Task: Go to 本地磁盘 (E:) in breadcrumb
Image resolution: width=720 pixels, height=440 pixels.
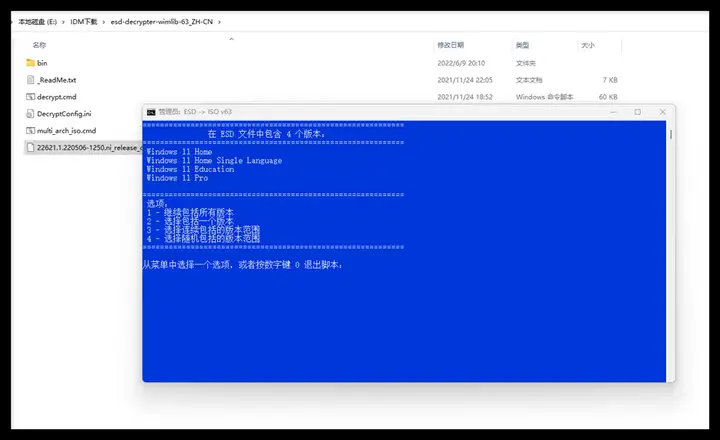Action: pyautogui.click(x=38, y=22)
